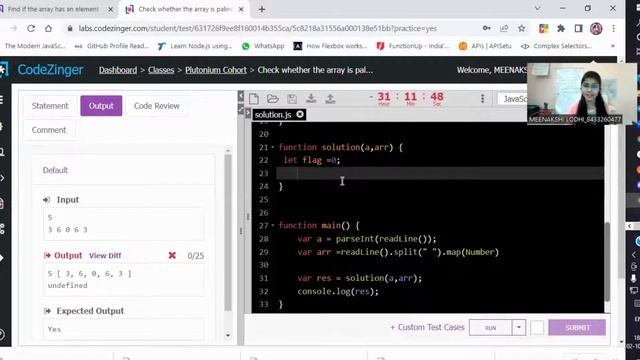Tick the checkbox next to SUBMIT
The width and height of the screenshot is (640, 360).
[x=537, y=328]
